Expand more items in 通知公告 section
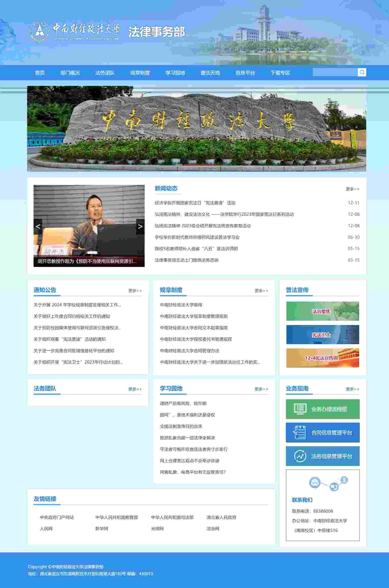 [x=135, y=290]
